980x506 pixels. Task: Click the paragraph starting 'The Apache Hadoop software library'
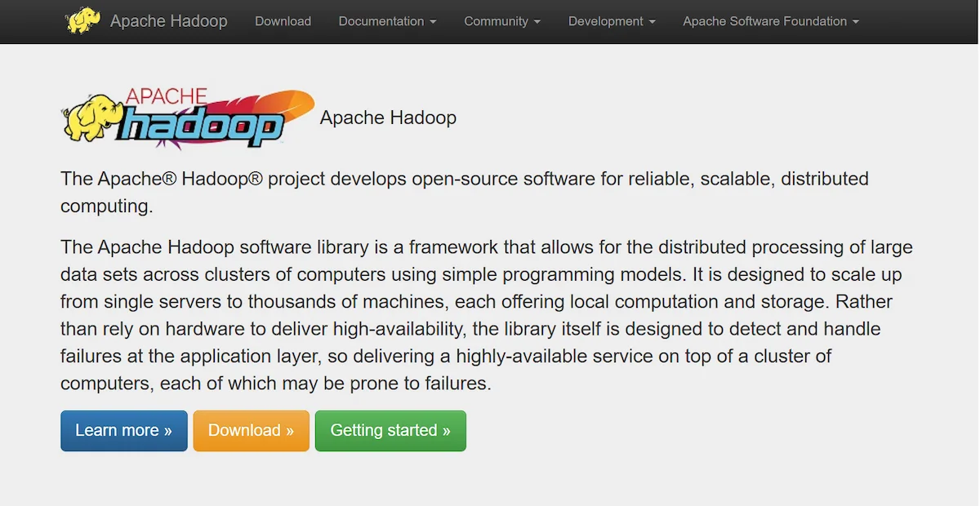[x=486, y=315]
